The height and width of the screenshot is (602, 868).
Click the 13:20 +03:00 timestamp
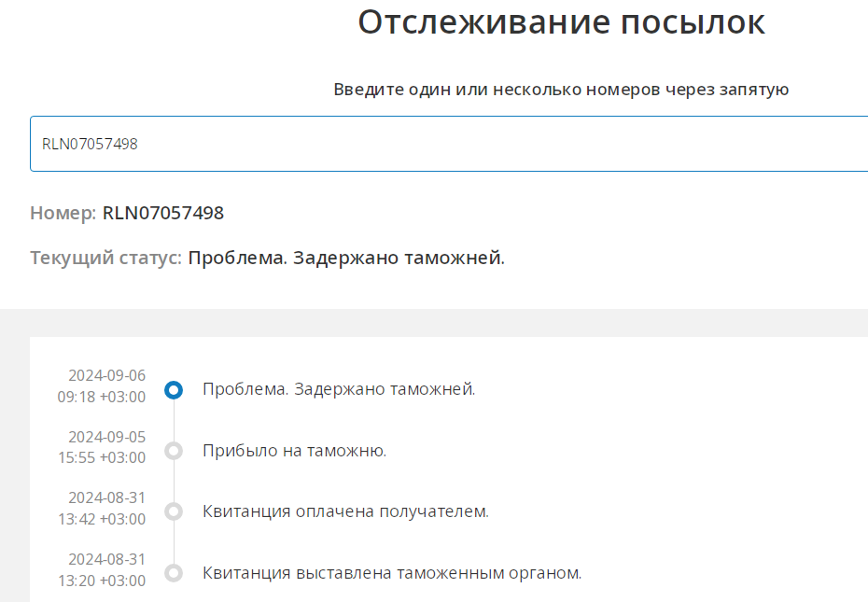[101, 581]
